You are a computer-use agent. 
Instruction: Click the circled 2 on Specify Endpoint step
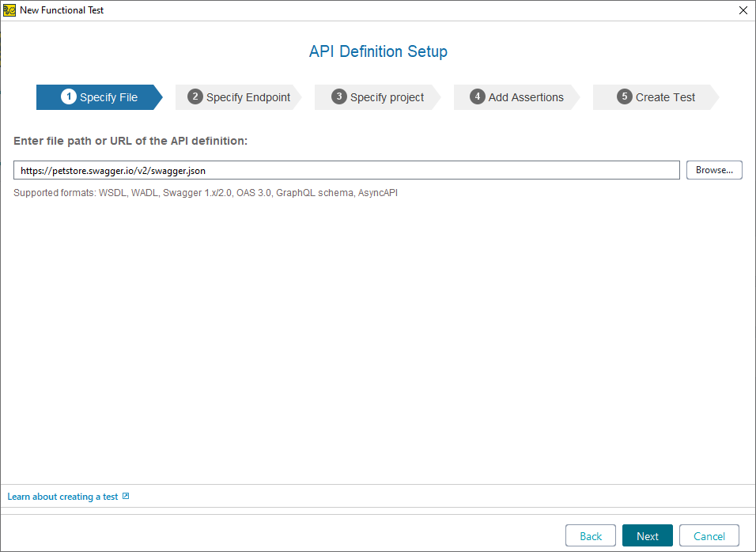[195, 96]
